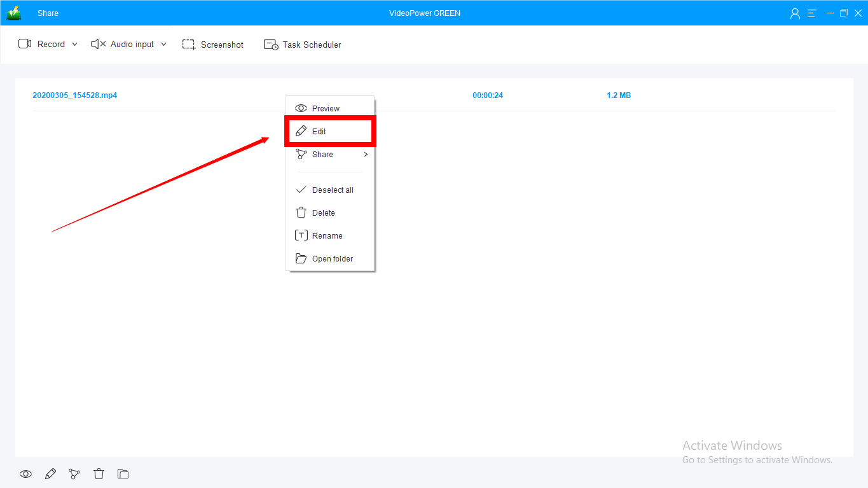868x488 pixels.
Task: Click the open folder icon in bottom toolbar
Action: point(123,474)
